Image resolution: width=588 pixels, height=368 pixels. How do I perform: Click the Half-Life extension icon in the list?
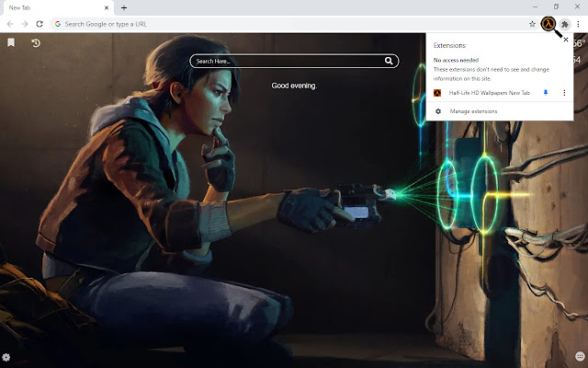coord(437,93)
